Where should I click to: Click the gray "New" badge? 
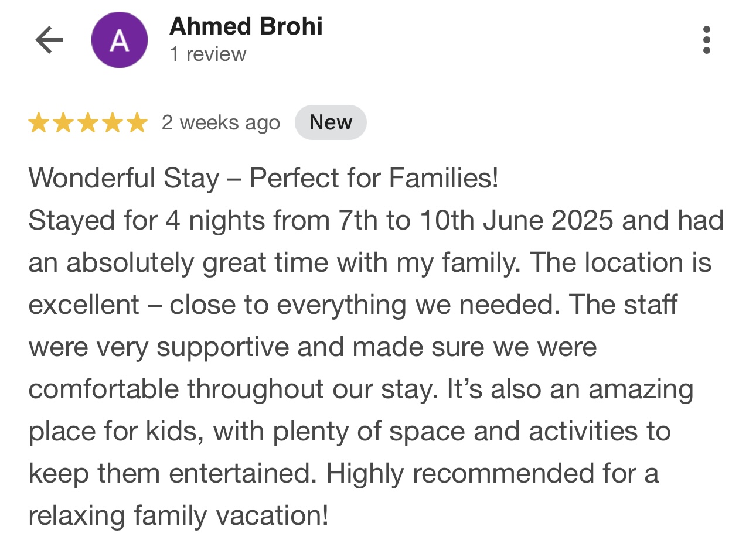point(331,122)
